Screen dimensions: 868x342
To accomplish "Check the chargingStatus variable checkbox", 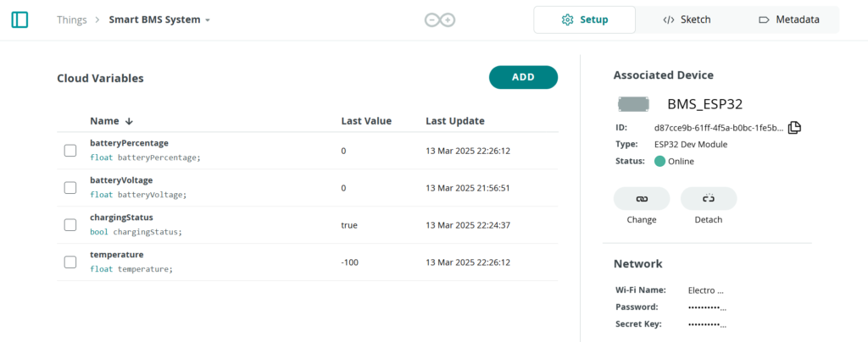I will [70, 225].
